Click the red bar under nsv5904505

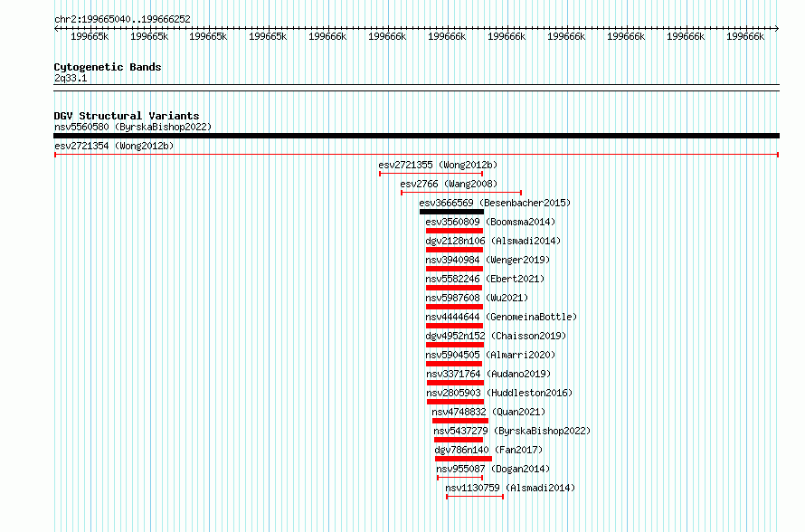coord(454,364)
